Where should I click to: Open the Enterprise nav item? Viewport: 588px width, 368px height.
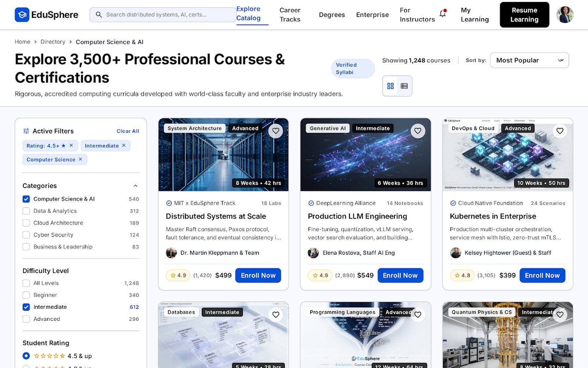tap(372, 15)
